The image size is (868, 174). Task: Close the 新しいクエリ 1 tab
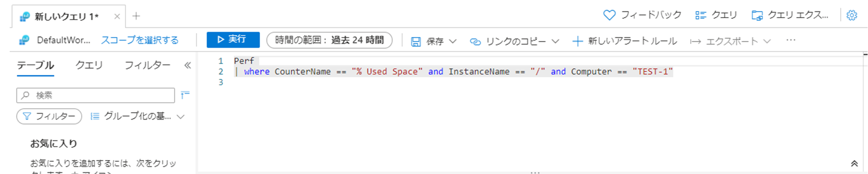[x=117, y=16]
